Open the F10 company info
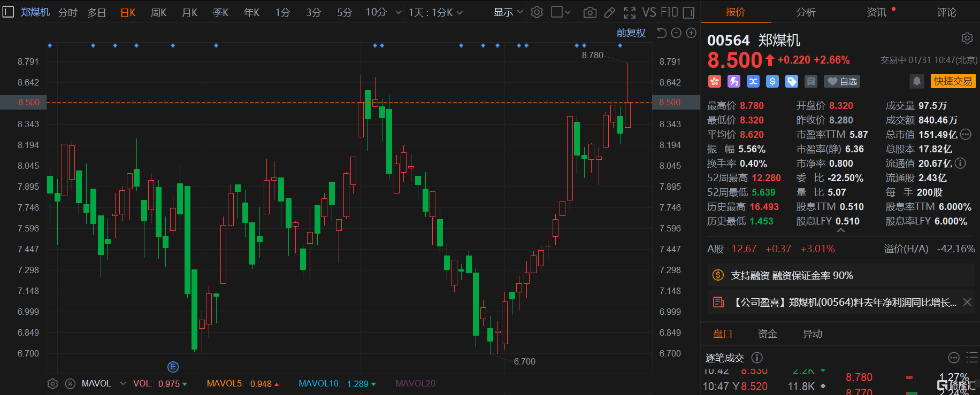Screen dimensions: 980x395 [x=669, y=12]
